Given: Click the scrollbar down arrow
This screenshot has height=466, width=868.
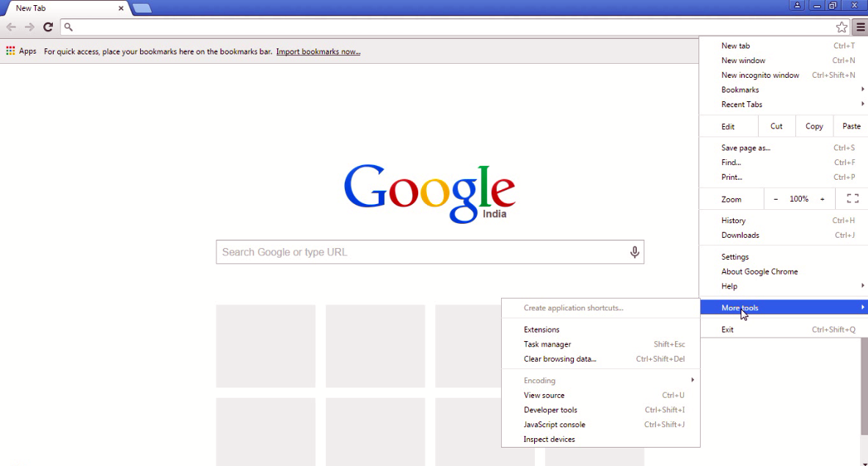Looking at the screenshot, I should point(864,464).
